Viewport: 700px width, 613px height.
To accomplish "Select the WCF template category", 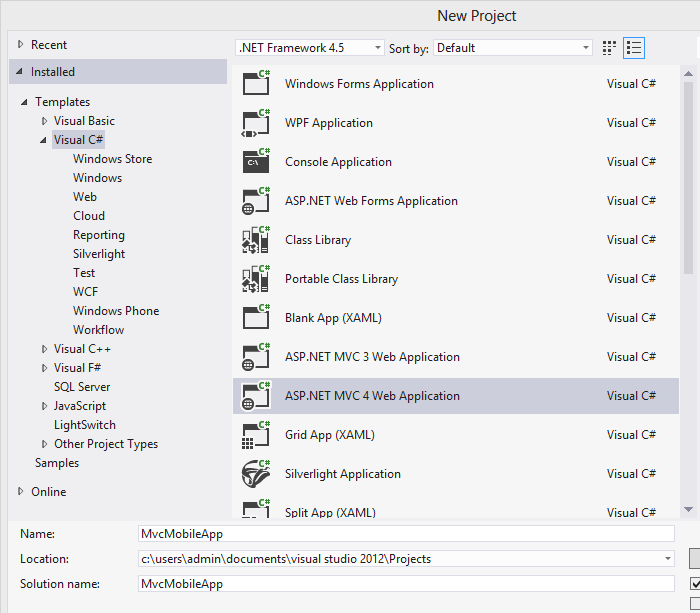I will pyautogui.click(x=85, y=292).
